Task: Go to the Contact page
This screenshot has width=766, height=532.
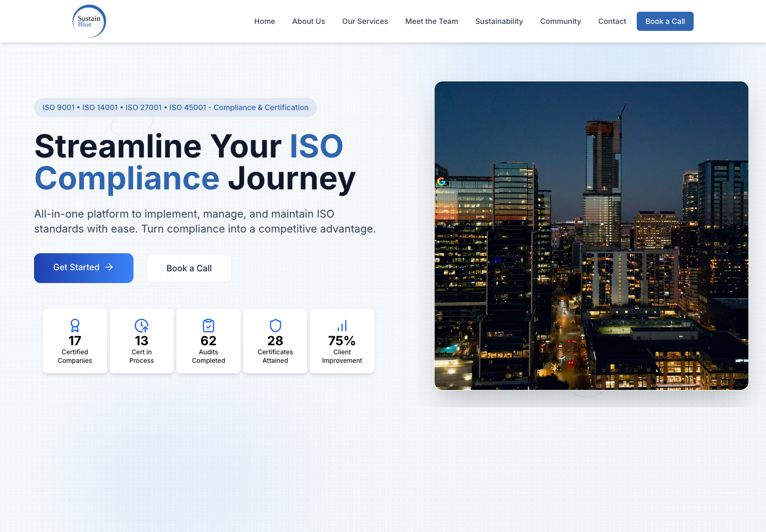Action: (612, 21)
